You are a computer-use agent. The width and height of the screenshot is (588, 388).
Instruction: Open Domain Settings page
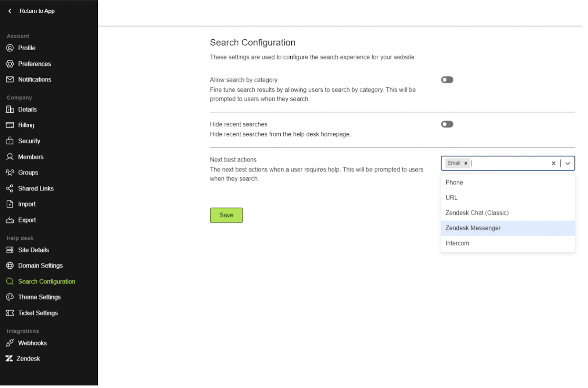40,266
